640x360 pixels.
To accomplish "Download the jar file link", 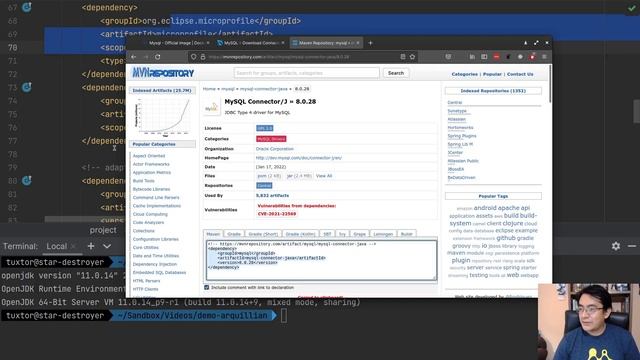I will coord(299,176).
